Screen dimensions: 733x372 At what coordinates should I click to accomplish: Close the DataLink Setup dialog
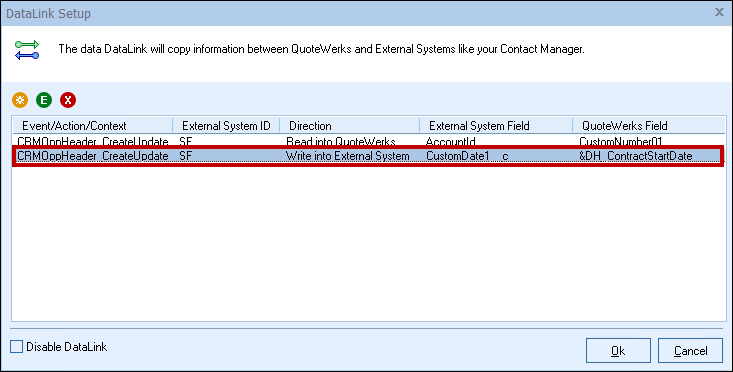pyautogui.click(x=719, y=13)
